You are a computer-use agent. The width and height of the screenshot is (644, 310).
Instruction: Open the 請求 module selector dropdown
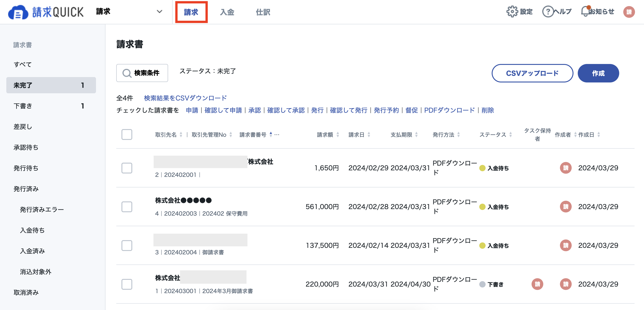pyautogui.click(x=159, y=11)
